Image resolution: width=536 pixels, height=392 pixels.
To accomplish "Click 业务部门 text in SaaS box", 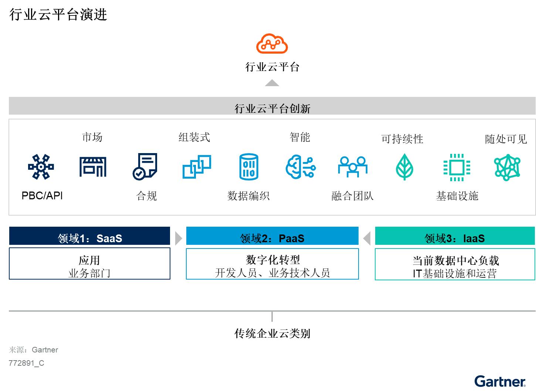I will pyautogui.click(x=89, y=274).
